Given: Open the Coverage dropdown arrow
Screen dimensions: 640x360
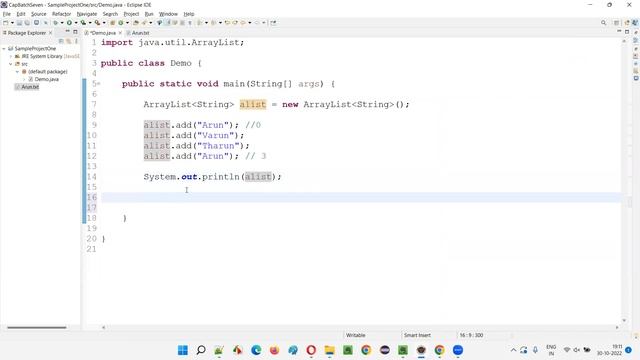Looking at the screenshot, I should (90, 23).
